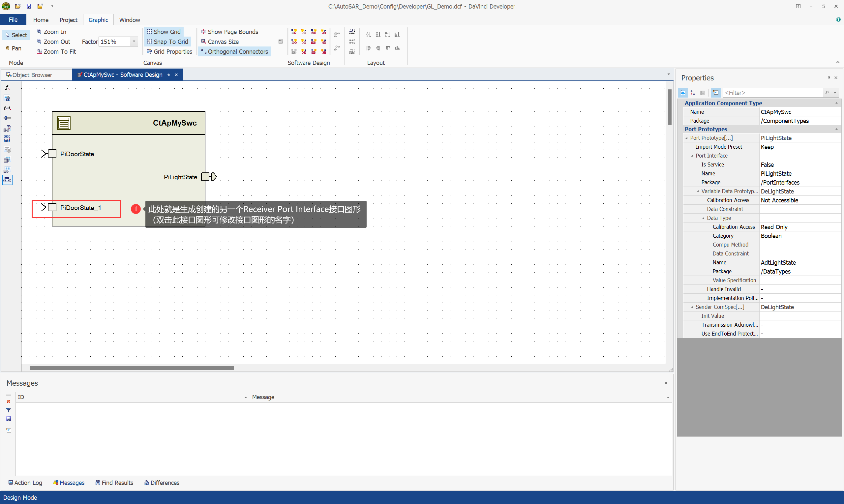This screenshot has width=844, height=504.
Task: Open the zoom Factor dropdown
Action: [x=134, y=42]
